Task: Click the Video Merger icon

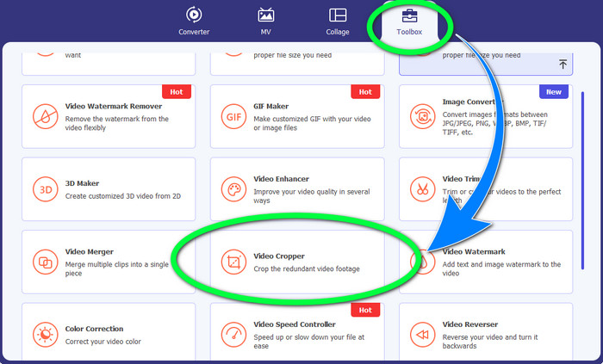Action: point(45,262)
